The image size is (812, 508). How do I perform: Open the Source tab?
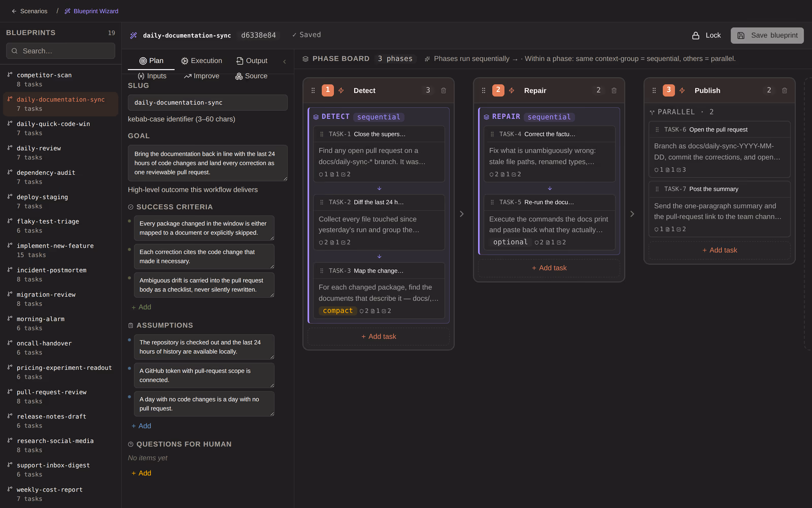tap(251, 76)
